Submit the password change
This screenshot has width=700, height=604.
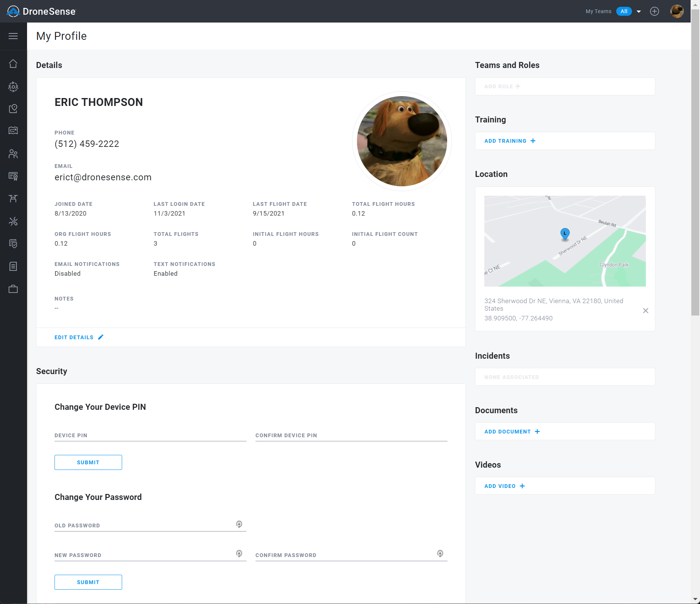tap(88, 582)
